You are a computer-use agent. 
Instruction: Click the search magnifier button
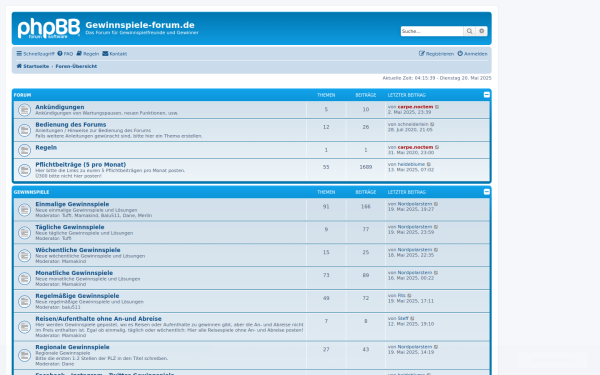coord(469,31)
